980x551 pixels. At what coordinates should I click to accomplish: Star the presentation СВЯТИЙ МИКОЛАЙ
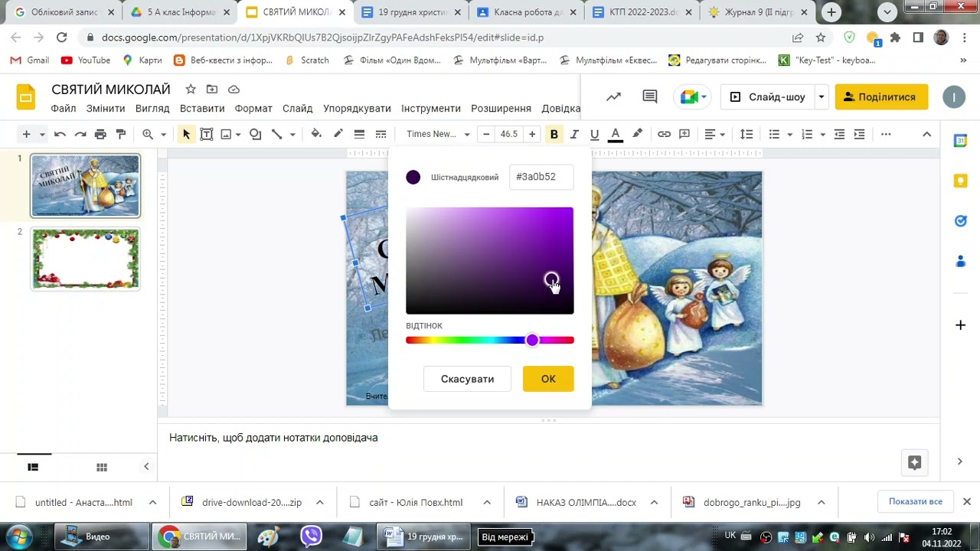coord(191,90)
